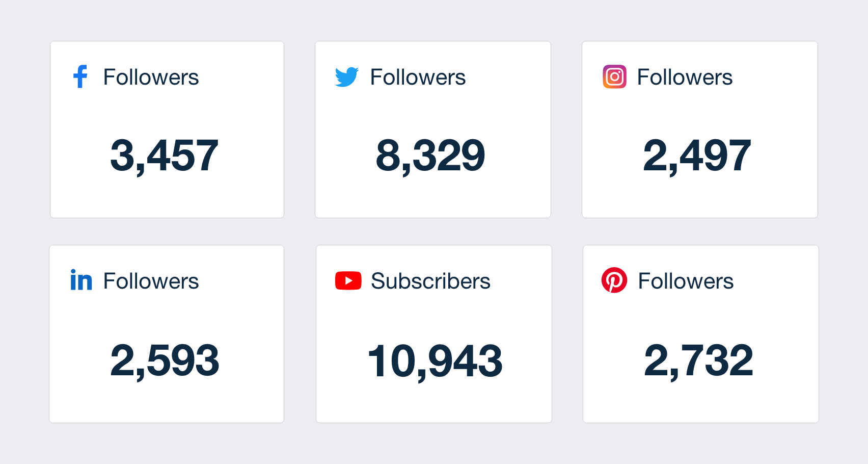868x464 pixels.
Task: Select the Pinterest follower count 2,732
Action: [698, 361]
